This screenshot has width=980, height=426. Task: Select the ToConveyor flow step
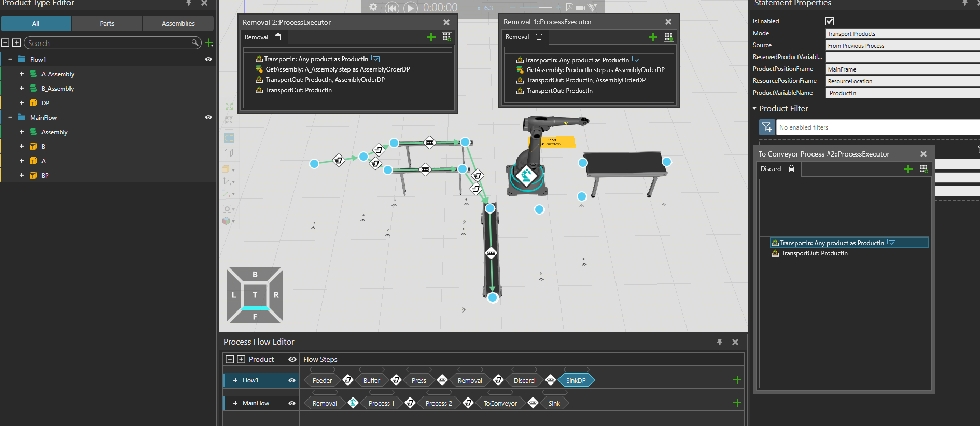tap(500, 404)
